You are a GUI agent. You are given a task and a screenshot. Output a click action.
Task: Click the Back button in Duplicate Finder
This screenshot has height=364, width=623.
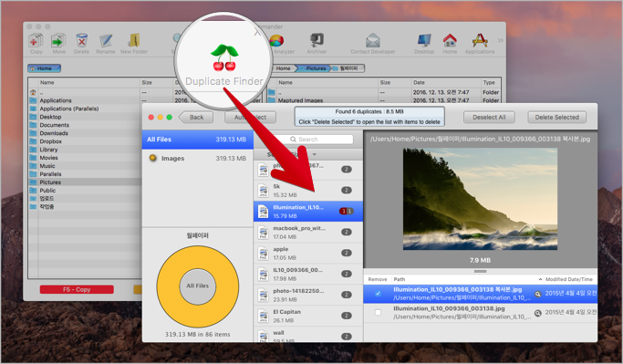196,117
